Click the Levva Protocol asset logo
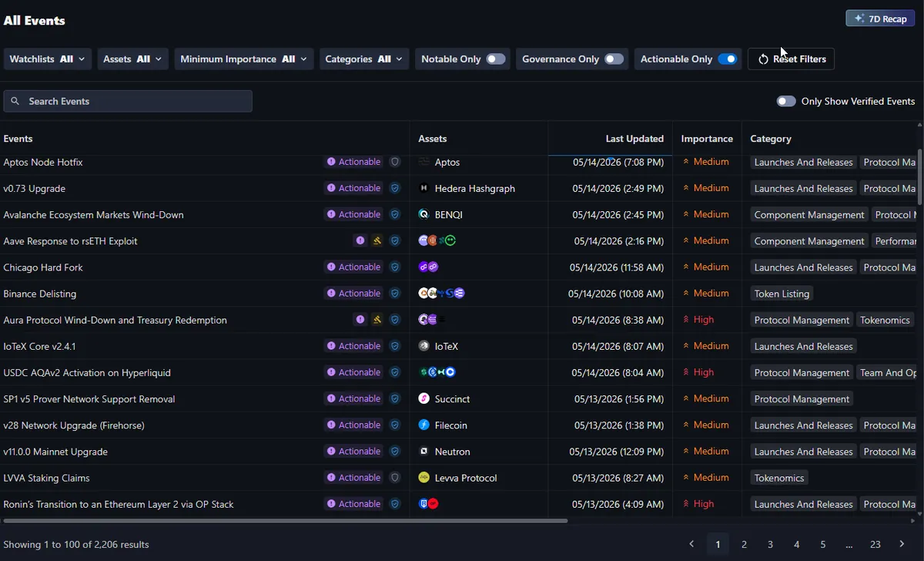The height and width of the screenshot is (561, 924). [423, 478]
